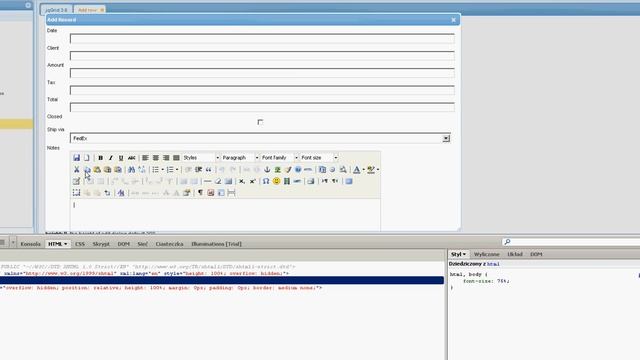The image size is (640, 360).
Task: Open the Styles dropdown
Action: (201, 158)
